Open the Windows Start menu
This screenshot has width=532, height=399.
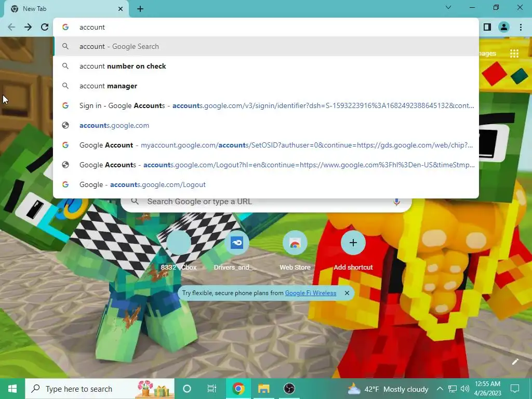point(12,389)
